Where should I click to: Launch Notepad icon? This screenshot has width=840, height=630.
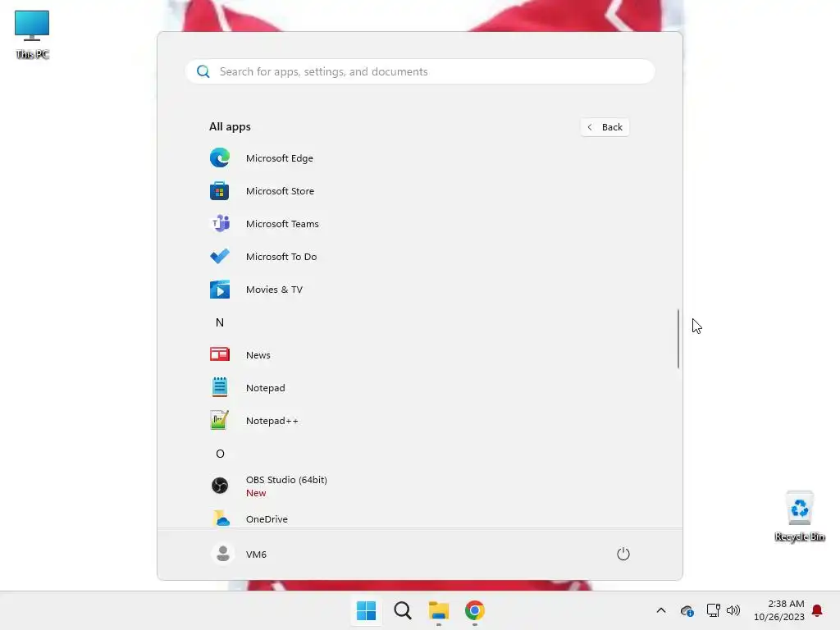(x=220, y=387)
